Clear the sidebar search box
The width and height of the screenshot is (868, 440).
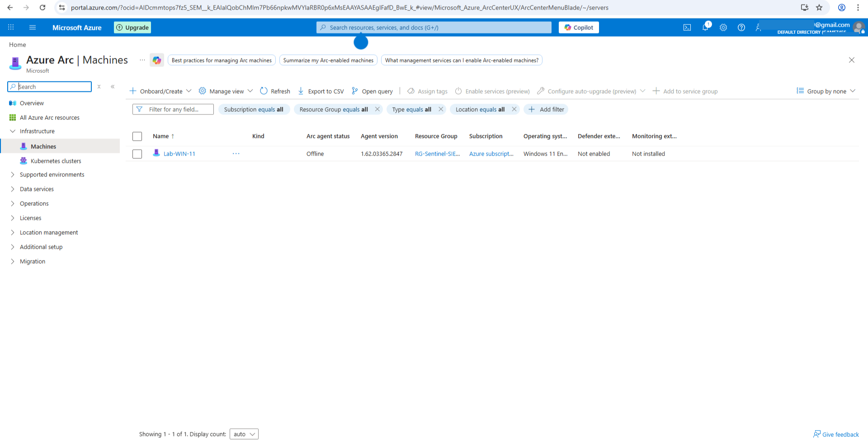(99, 87)
